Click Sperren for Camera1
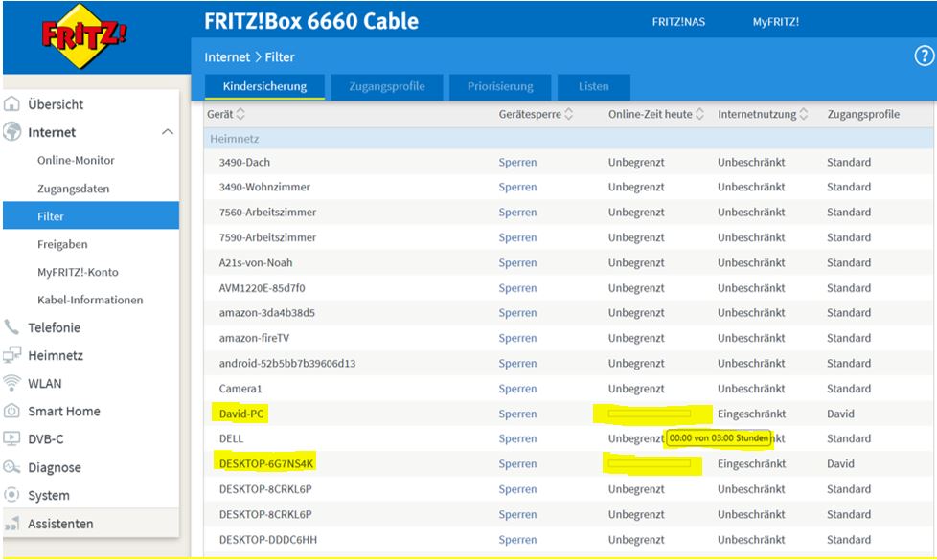Image resolution: width=937 pixels, height=560 pixels. tap(517, 389)
